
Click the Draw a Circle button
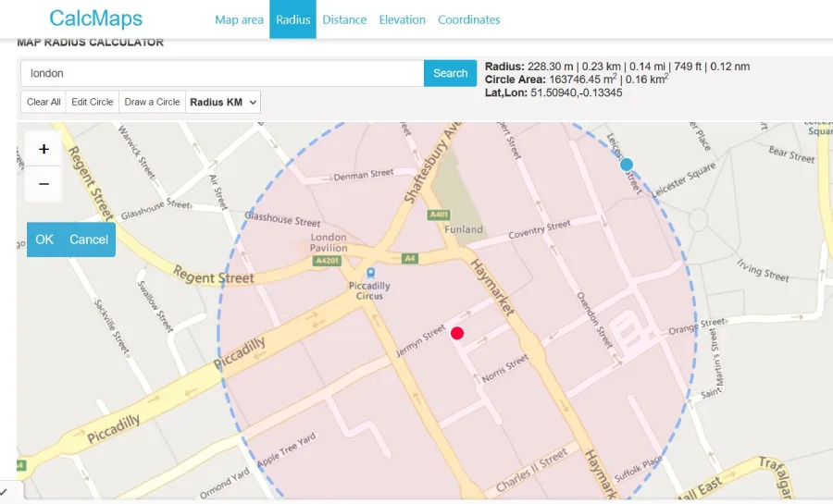[x=152, y=102]
